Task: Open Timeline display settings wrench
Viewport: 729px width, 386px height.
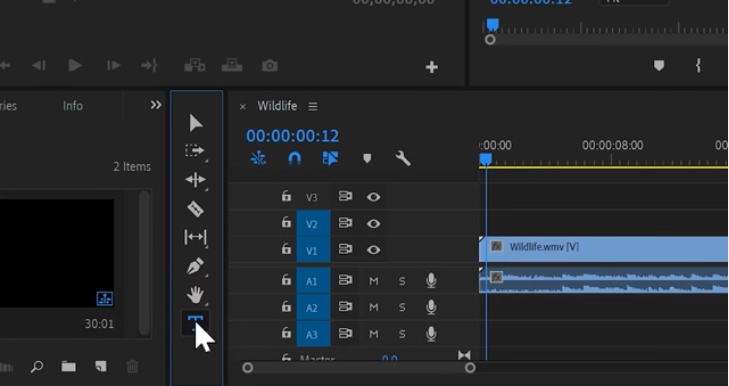Action: 403,159
